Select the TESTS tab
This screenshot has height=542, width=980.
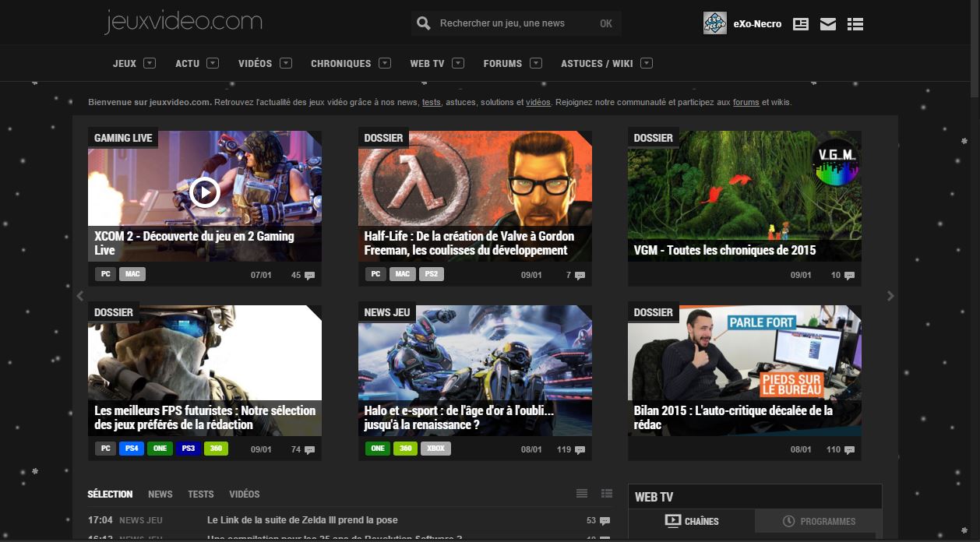point(201,494)
